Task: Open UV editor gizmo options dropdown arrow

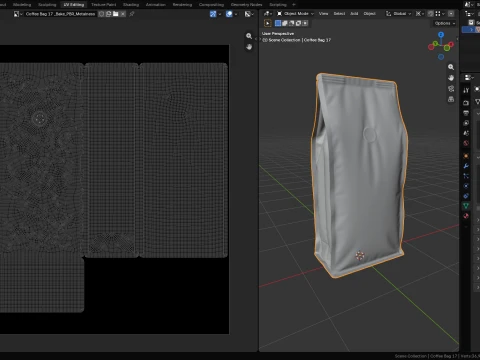Action: (x=220, y=14)
